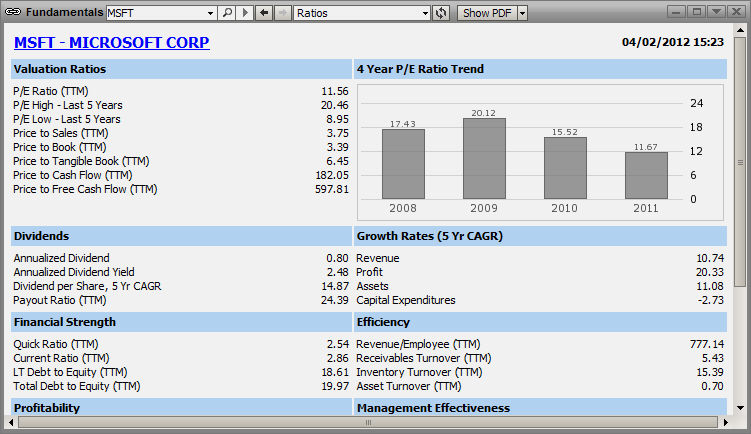
Task: Click the LT Debt to Equity (TTM) label
Action: (x=70, y=372)
